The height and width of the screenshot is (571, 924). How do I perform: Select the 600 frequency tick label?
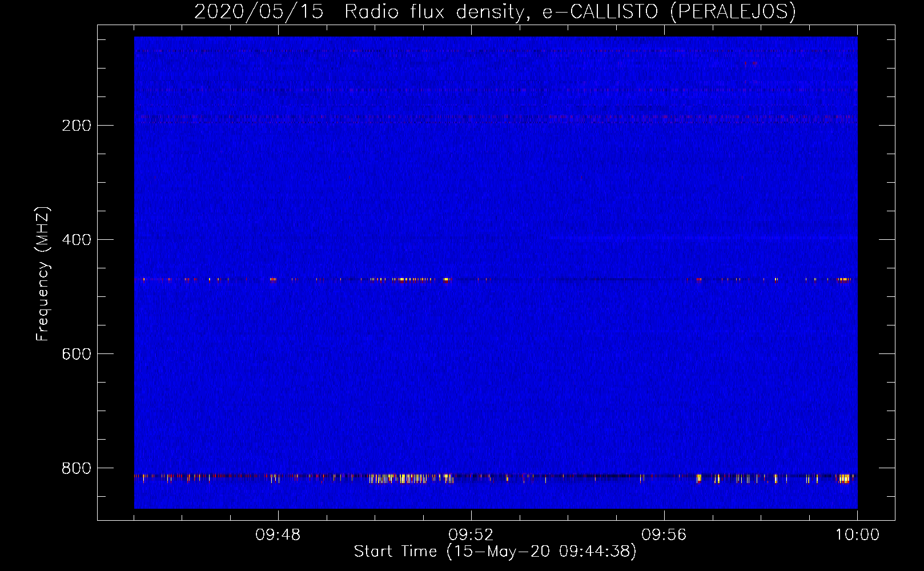(77, 354)
